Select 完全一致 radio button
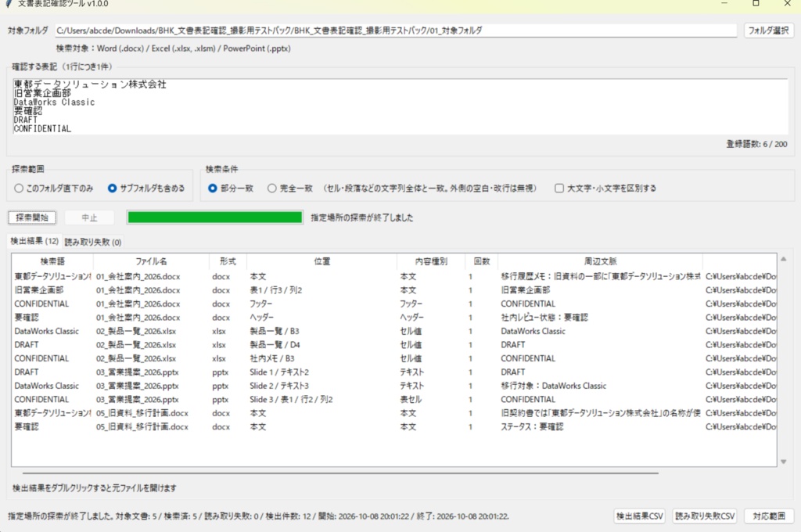Viewport: 801px width, 532px height. (290, 188)
